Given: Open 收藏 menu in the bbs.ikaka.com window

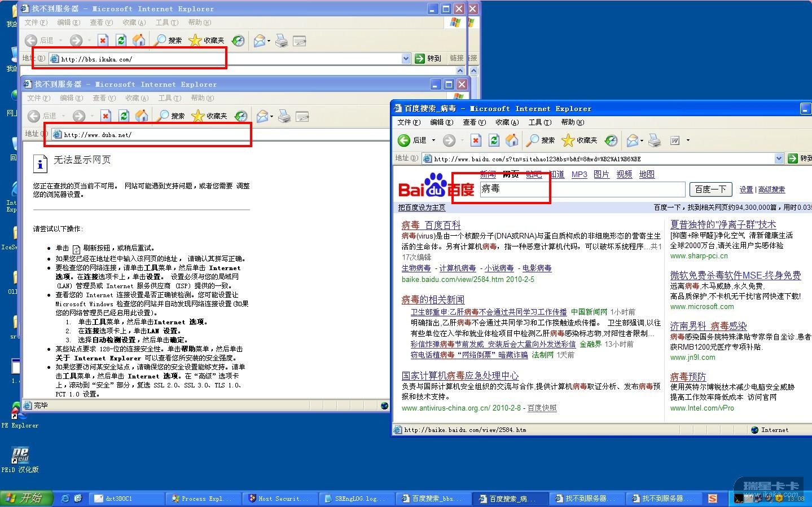Looking at the screenshot, I should click(x=134, y=23).
